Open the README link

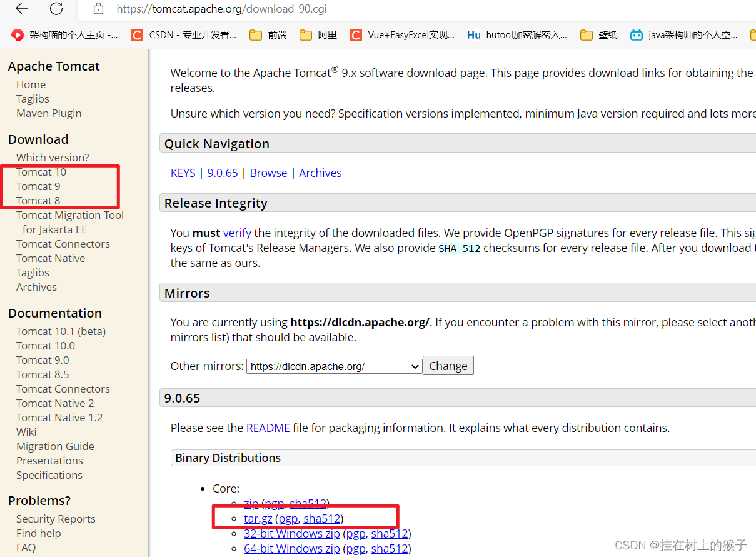pyautogui.click(x=268, y=428)
